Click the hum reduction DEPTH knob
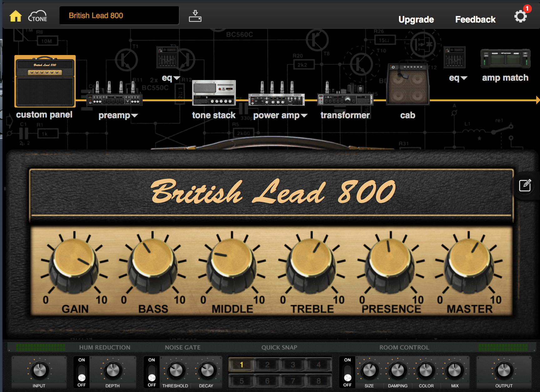Viewport: 540px width, 392px height. click(113, 370)
